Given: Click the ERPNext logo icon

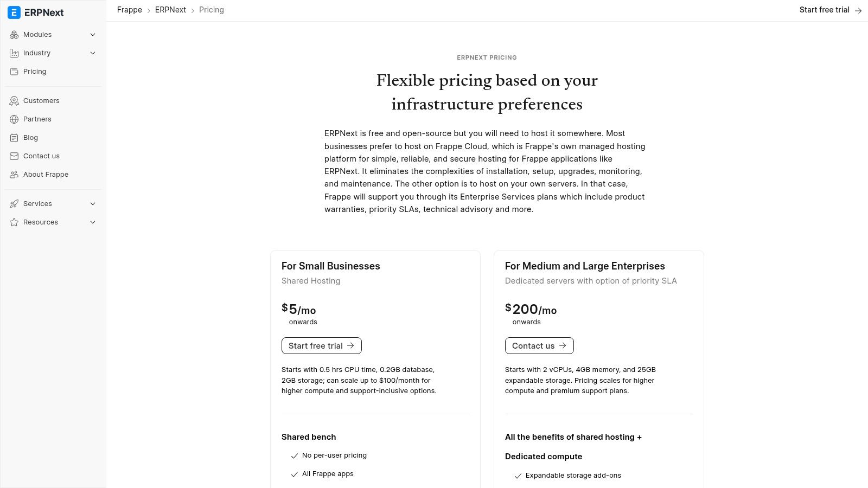Looking at the screenshot, I should coord(14,12).
